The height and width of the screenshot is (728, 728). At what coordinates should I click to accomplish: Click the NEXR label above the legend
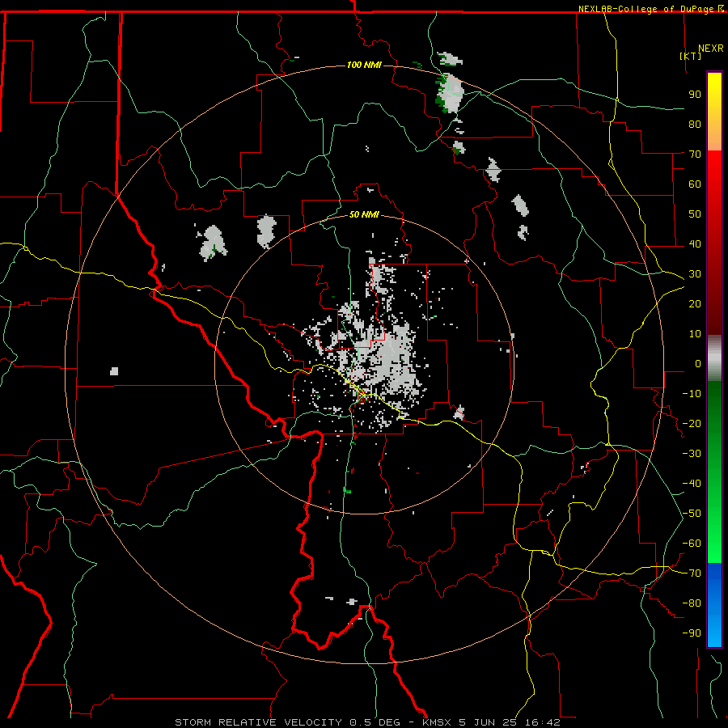coord(711,49)
